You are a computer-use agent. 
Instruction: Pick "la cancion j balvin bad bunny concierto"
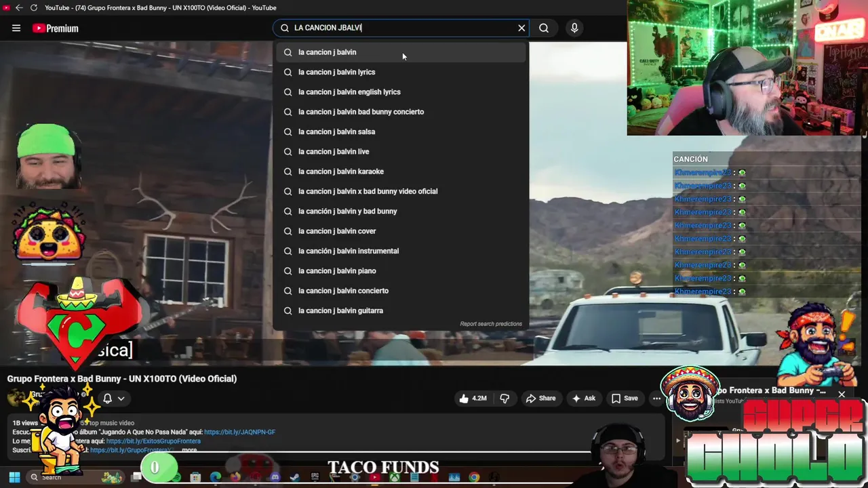[401, 112]
